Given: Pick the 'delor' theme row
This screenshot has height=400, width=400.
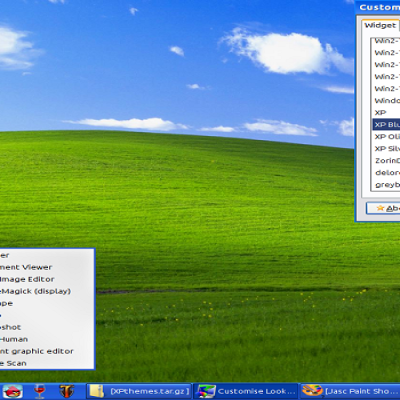Looking at the screenshot, I should click(x=386, y=173).
